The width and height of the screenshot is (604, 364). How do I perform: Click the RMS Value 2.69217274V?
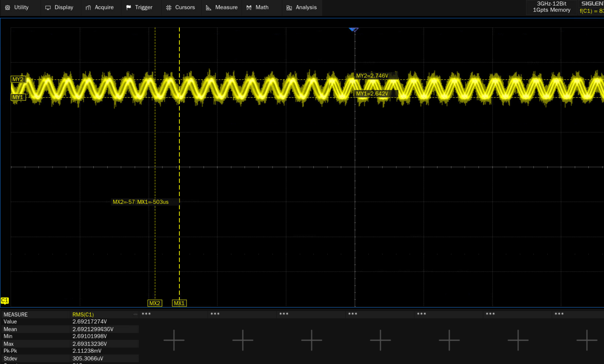90,322
